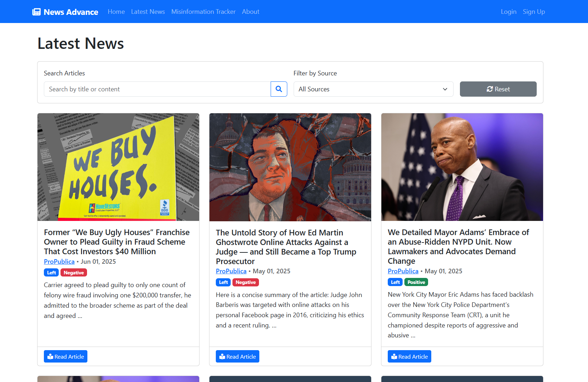
Task: Open the About page
Action: tap(250, 12)
